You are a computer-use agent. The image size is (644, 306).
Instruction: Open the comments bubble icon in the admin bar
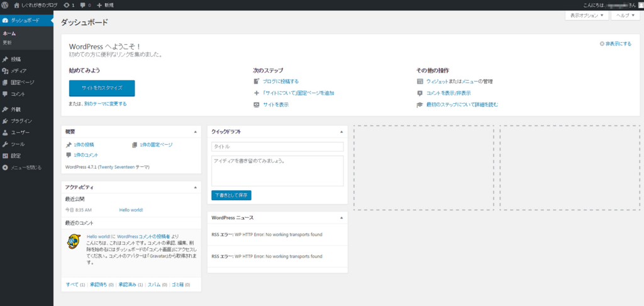point(83,5)
